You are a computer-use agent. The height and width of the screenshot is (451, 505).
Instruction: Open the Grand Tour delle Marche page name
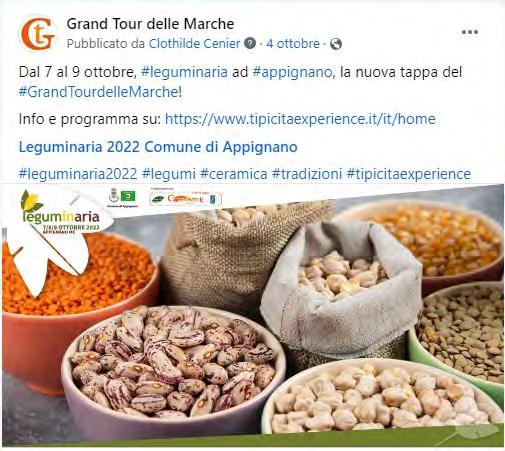tap(150, 24)
